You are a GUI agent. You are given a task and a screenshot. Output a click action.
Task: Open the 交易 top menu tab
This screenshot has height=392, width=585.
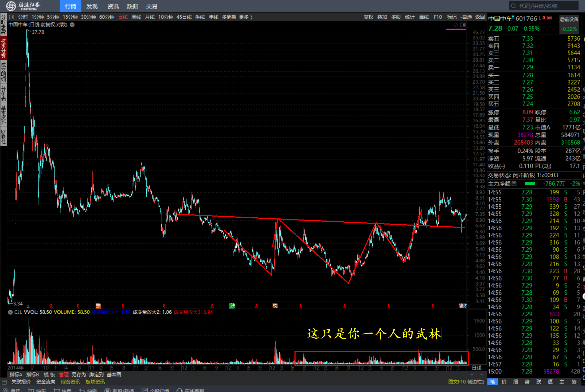pos(152,6)
